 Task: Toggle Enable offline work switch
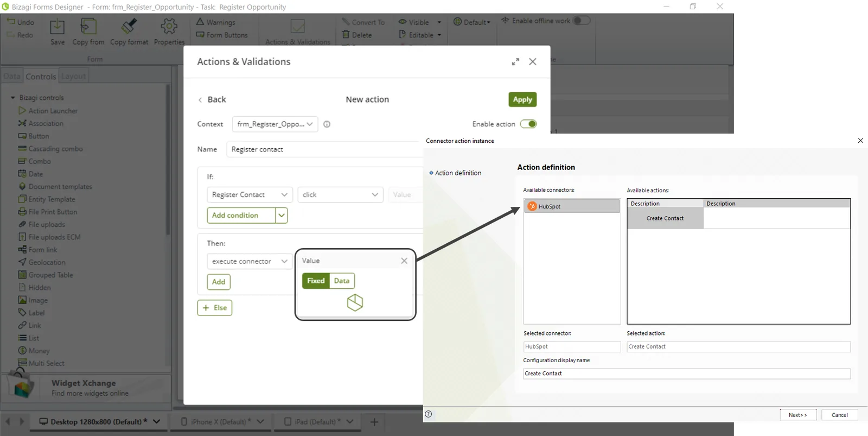coord(582,21)
